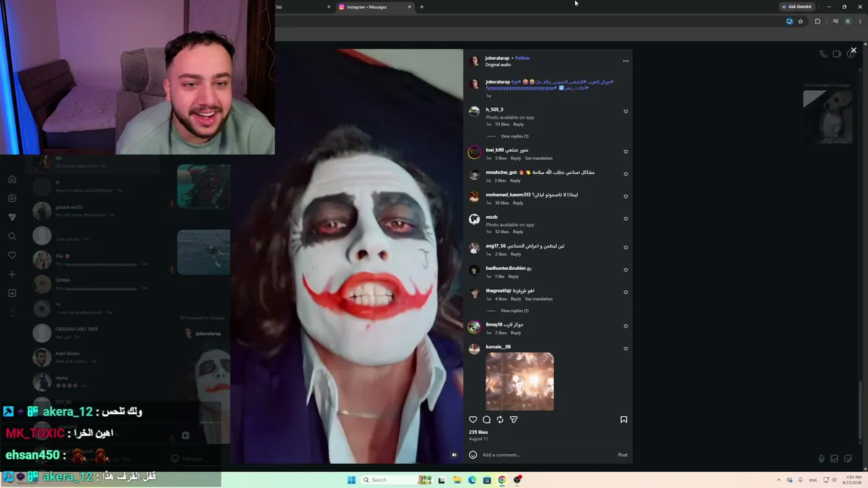See translation of loai_b90's comment
The image size is (868, 488).
tap(538, 158)
